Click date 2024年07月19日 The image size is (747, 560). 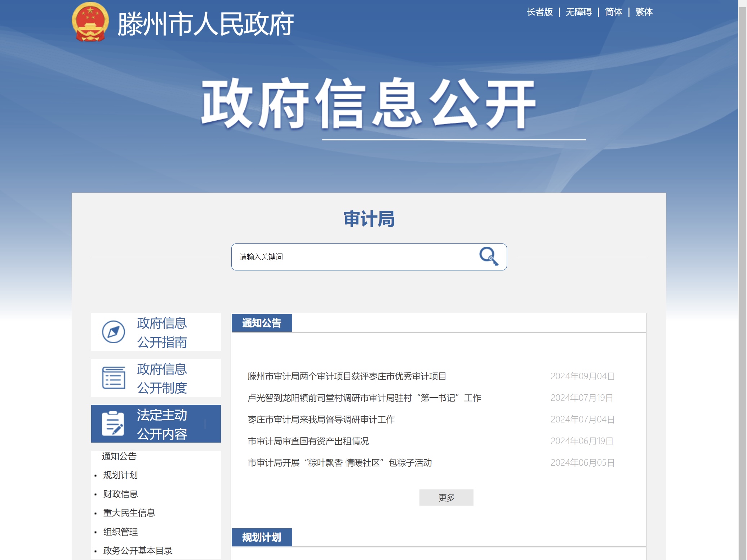582,398
